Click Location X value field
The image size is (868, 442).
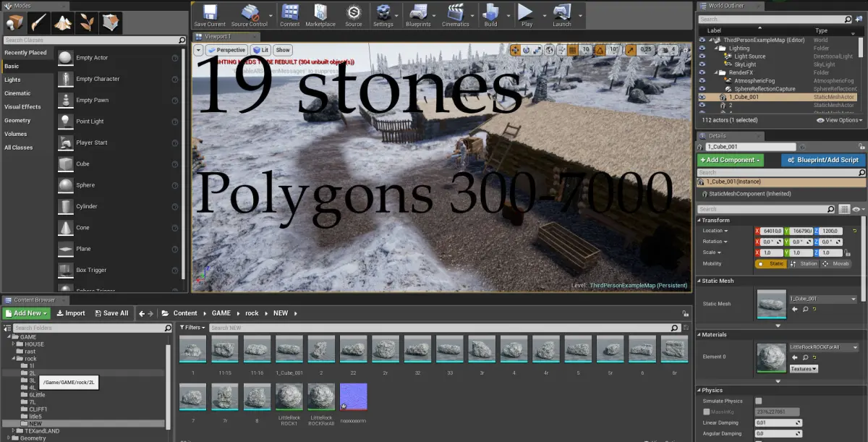770,231
